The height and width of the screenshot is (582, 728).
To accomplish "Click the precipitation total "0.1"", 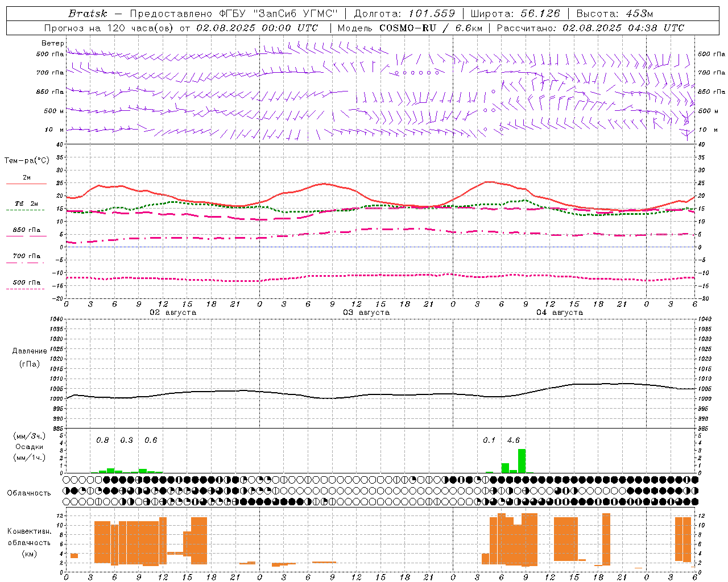I will [489, 440].
